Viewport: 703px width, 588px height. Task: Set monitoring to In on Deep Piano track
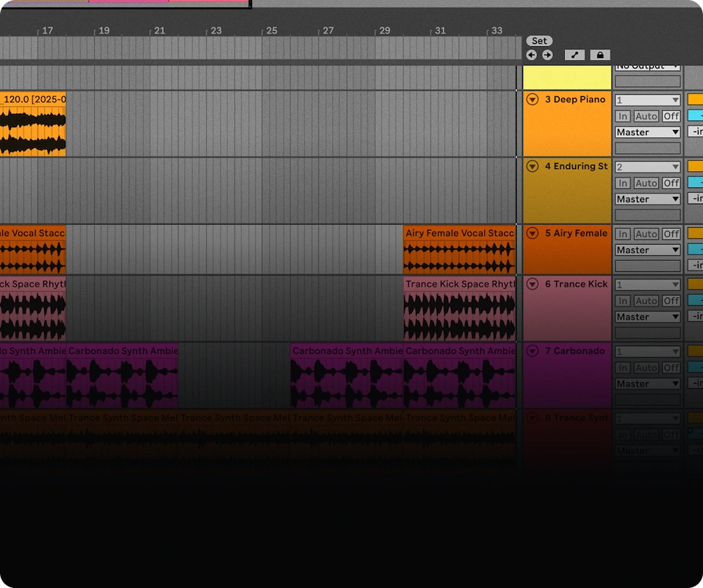coord(623,116)
